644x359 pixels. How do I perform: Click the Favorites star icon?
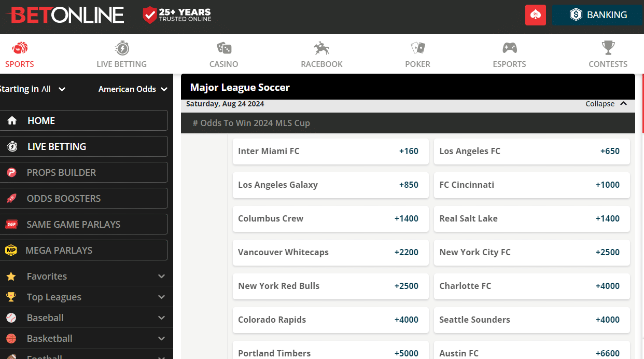11,277
